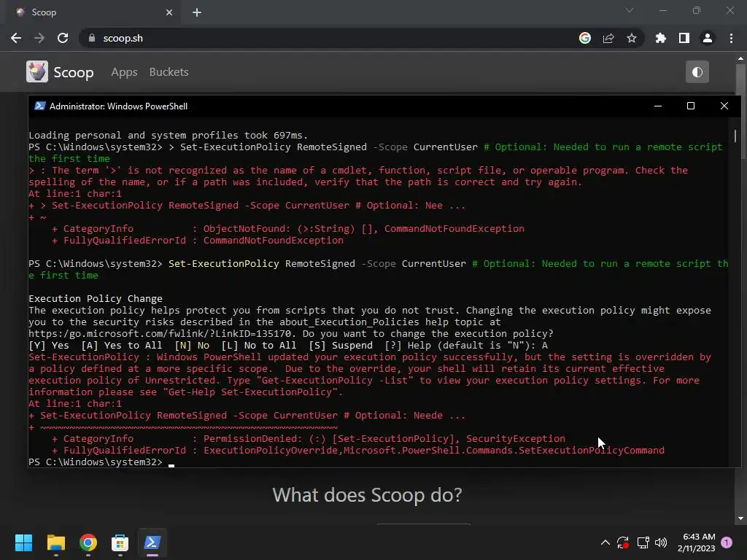Select PowerShell taskbar icon
The height and width of the screenshot is (560, 747).
click(x=152, y=542)
